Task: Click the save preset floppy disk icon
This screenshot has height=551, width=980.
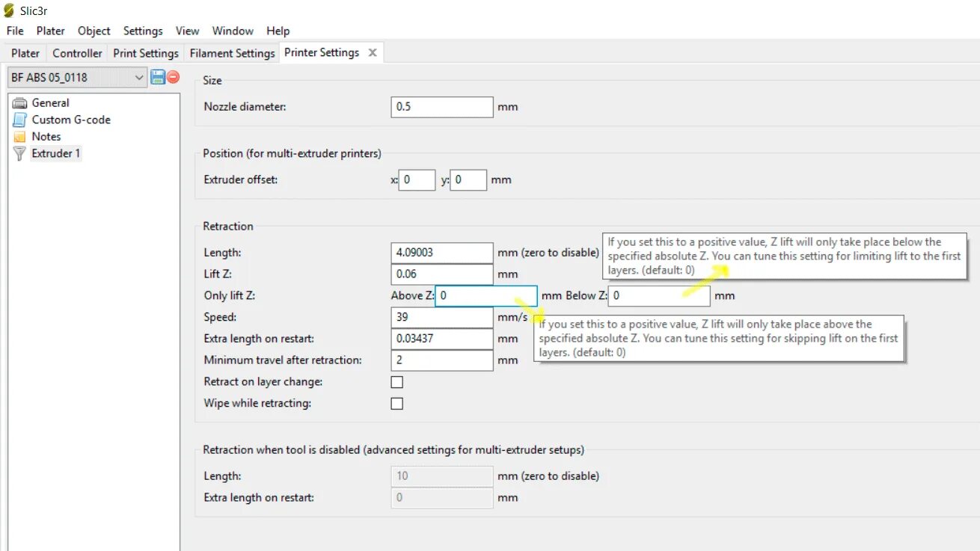Action: point(158,77)
